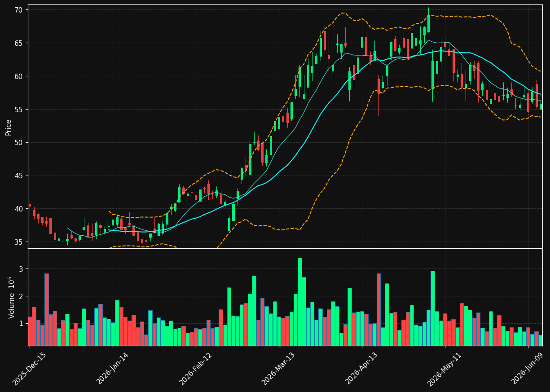Screen dimensions: 550x392
Task: Click the 2026-May-11 date label
Action: click(444, 369)
